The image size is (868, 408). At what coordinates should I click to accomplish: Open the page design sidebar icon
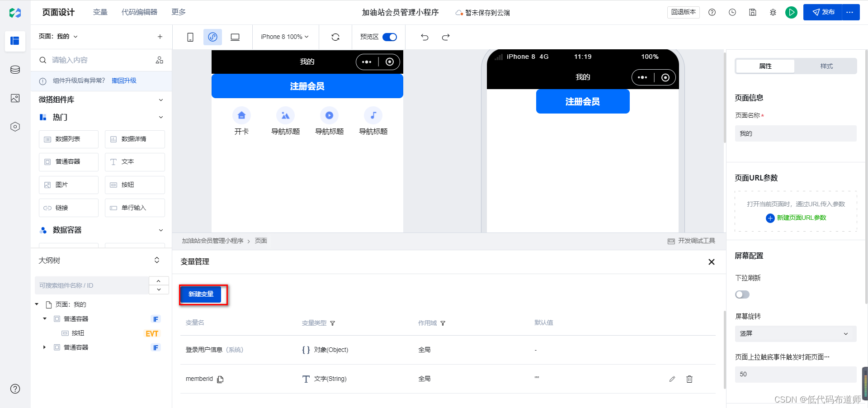pyautogui.click(x=15, y=41)
